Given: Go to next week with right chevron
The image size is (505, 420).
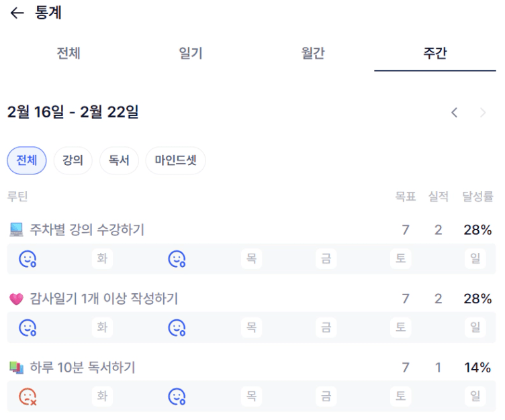Looking at the screenshot, I should click(x=483, y=113).
